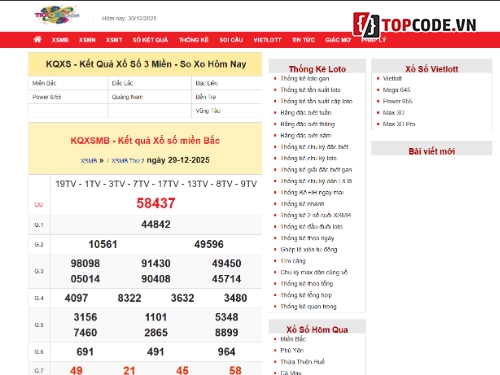Open Bảng đặc biệt tuần link

pyautogui.click(x=306, y=113)
